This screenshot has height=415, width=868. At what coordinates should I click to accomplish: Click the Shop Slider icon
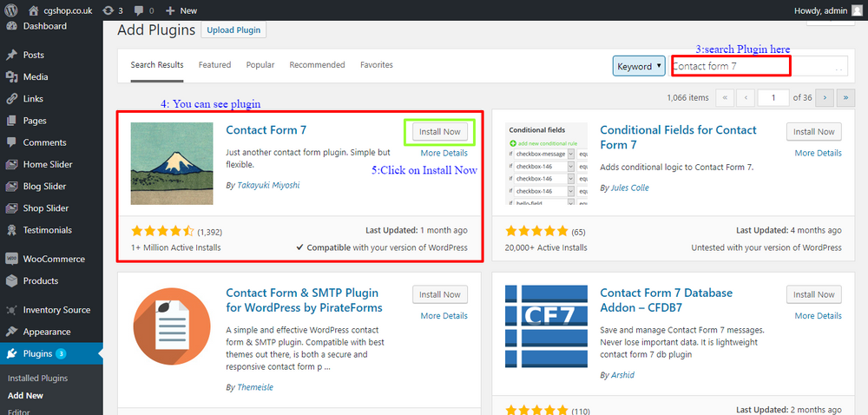11,208
